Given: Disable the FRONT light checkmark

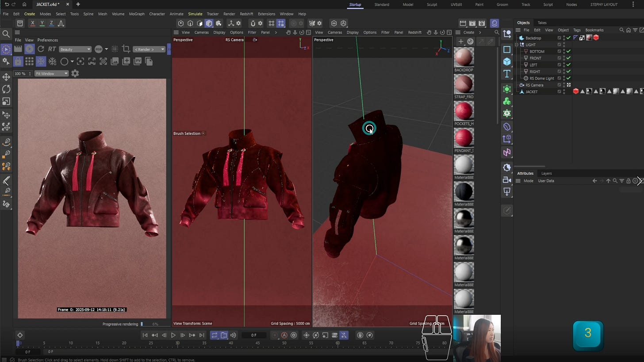Looking at the screenshot, I should [568, 58].
